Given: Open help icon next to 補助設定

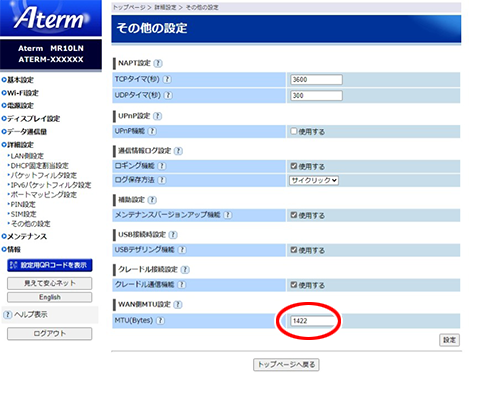Looking at the screenshot, I should [152, 200].
